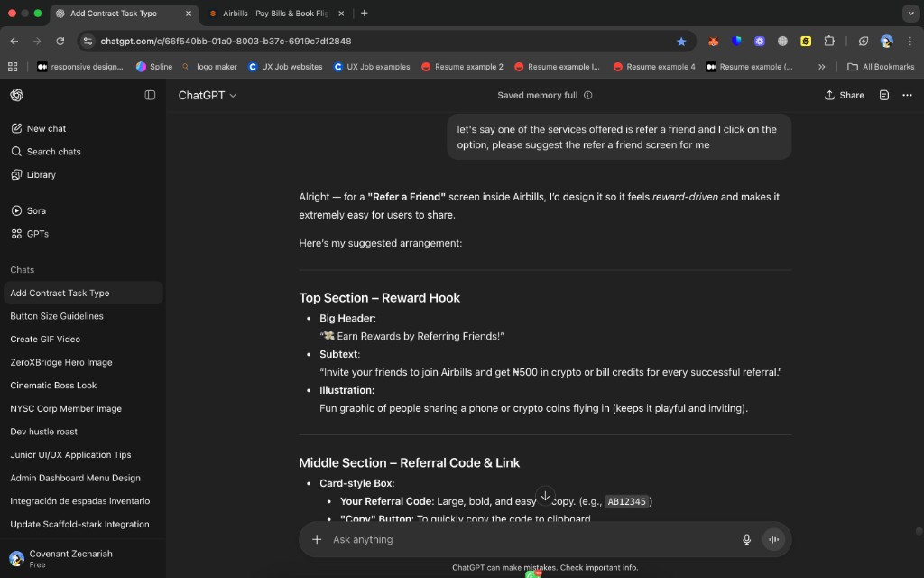924x578 pixels.
Task: Open the gray globe extension icon
Action: click(782, 41)
